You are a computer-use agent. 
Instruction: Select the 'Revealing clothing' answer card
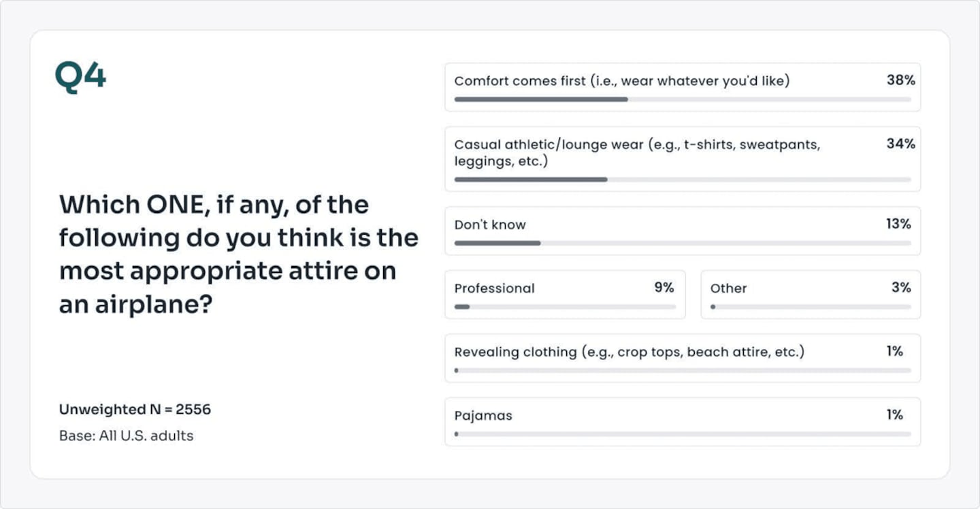coord(683,358)
